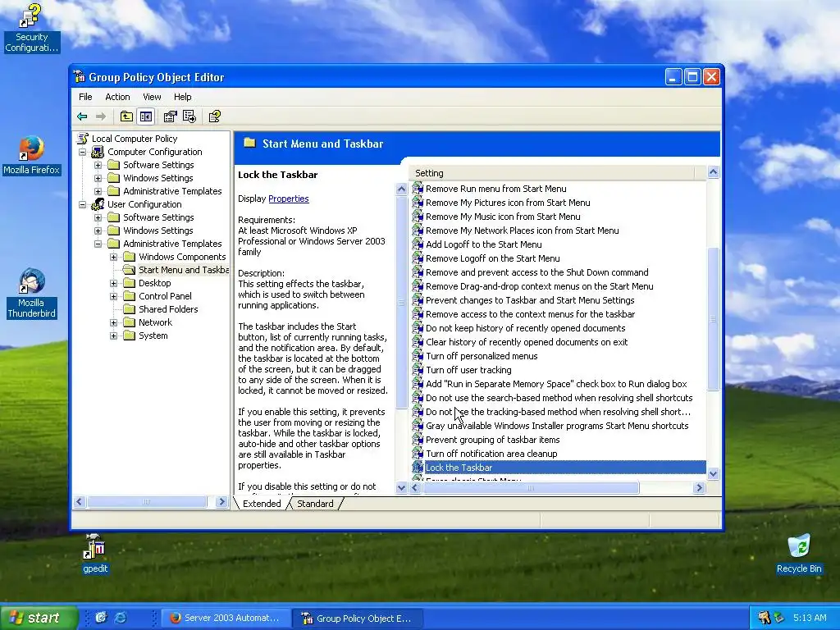The height and width of the screenshot is (630, 840).
Task: Click the Internet Explorer quick launch icon
Action: pos(121,618)
